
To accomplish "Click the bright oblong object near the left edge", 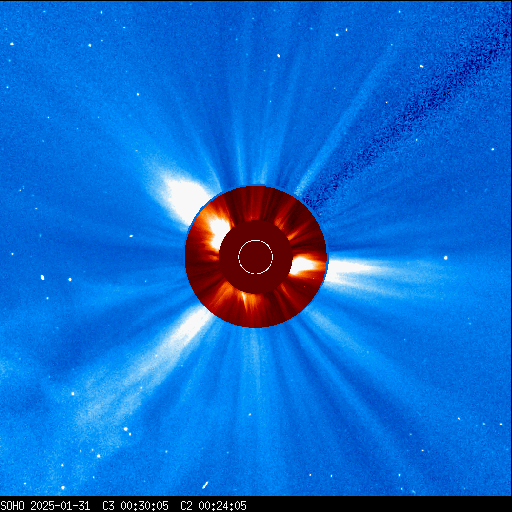I will click(42, 277).
